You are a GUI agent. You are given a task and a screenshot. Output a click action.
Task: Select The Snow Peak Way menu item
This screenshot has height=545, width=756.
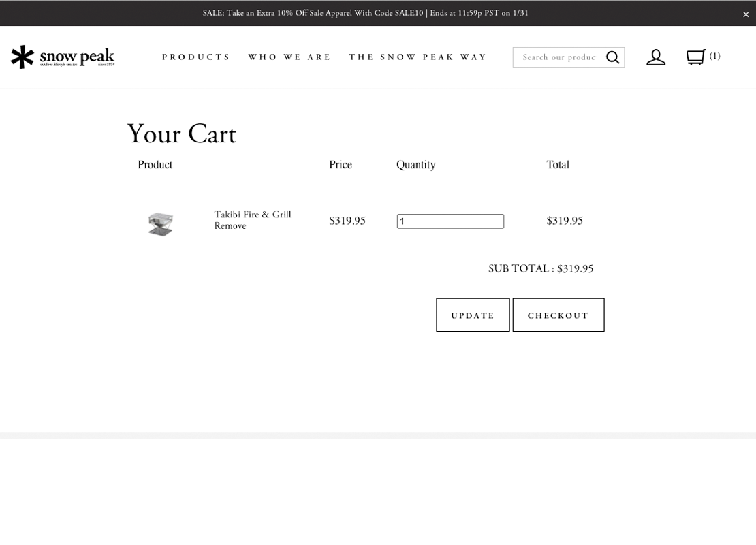418,57
